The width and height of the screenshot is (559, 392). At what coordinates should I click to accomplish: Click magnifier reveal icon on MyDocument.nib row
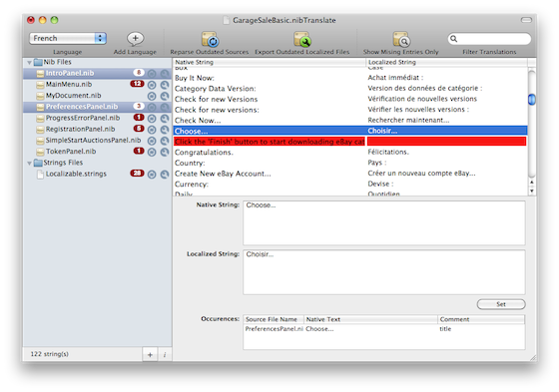(165, 96)
